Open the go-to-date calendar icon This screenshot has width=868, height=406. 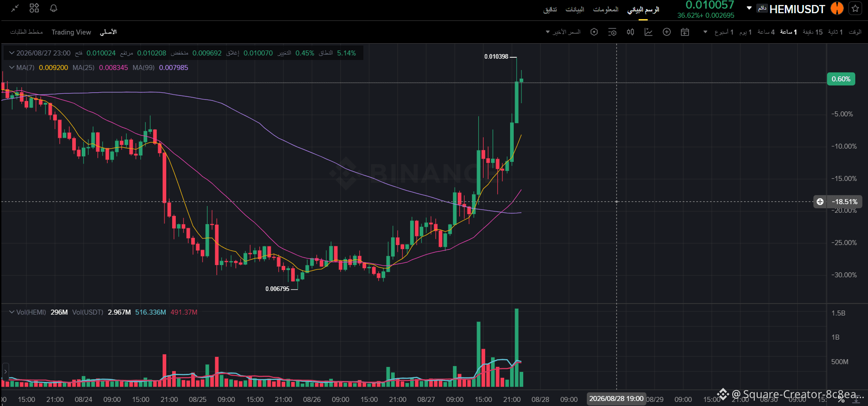click(x=685, y=32)
